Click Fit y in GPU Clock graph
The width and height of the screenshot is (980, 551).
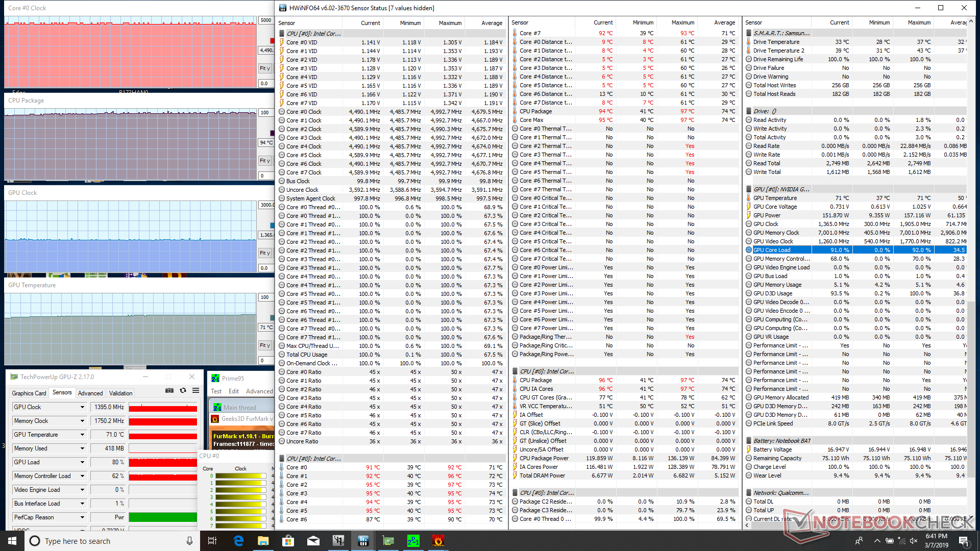(265, 253)
